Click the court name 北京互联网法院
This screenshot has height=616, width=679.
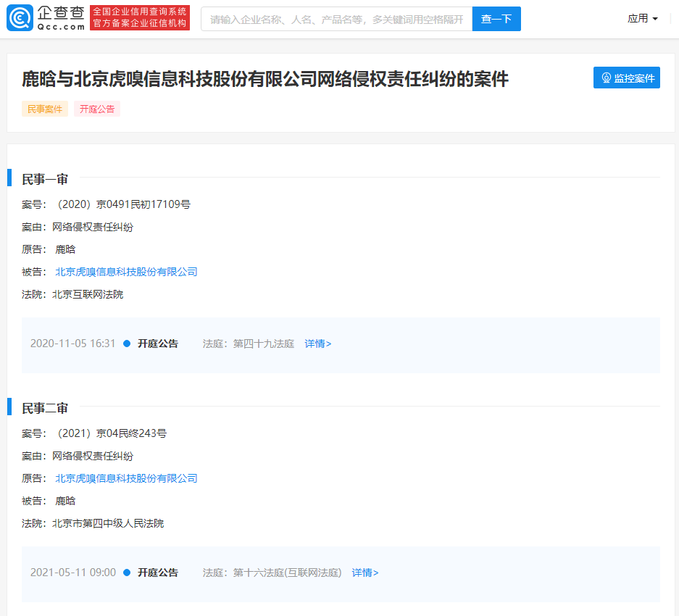tap(88, 294)
